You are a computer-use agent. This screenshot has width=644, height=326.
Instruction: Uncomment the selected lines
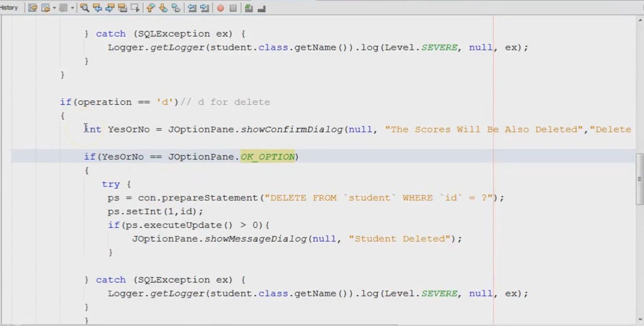pyautogui.click(x=262, y=8)
